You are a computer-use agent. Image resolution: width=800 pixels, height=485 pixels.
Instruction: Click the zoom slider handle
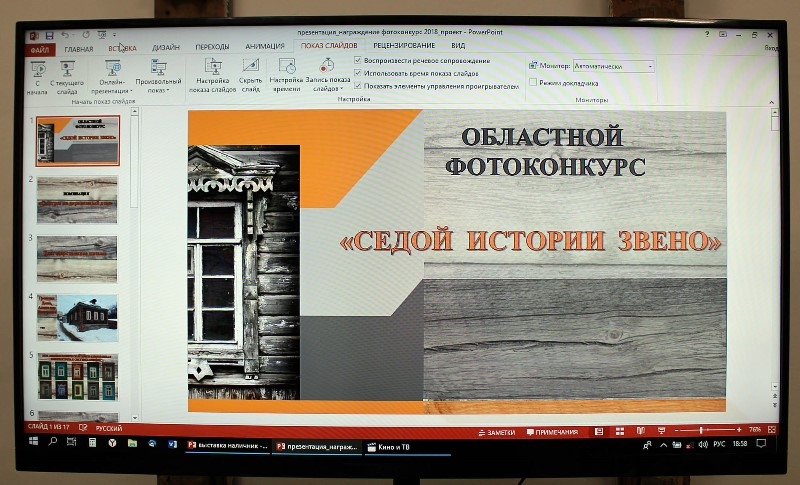pyautogui.click(x=702, y=430)
